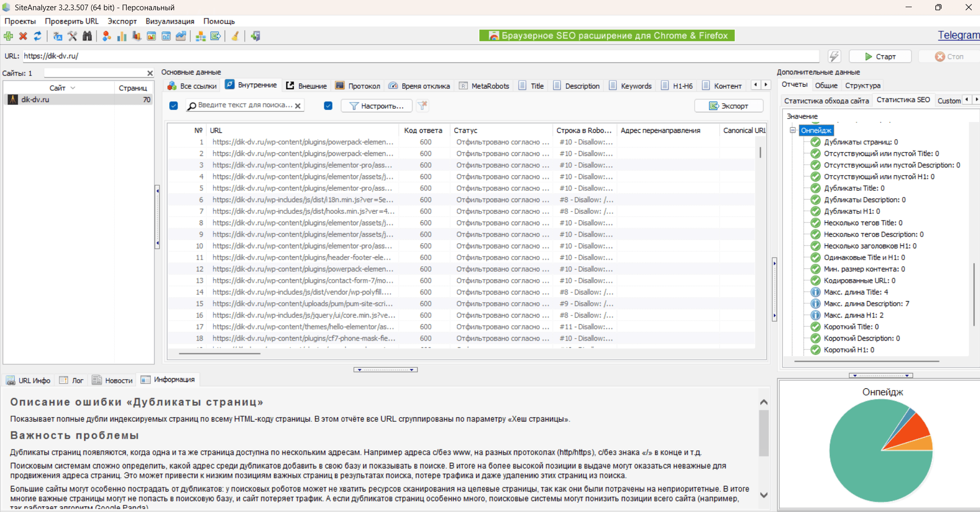Open the Проверить URL menu
980x512 pixels.
(x=72, y=21)
